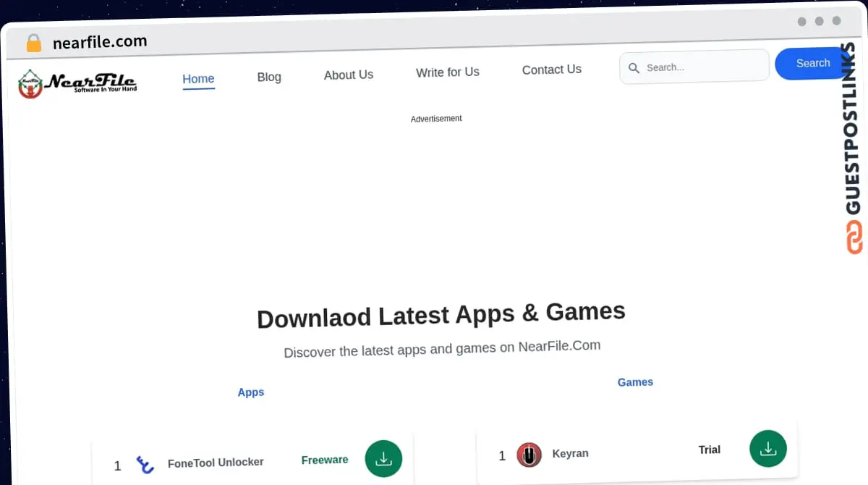The height and width of the screenshot is (485, 868).
Task: Select Write for Us in navigation
Action: tap(447, 72)
